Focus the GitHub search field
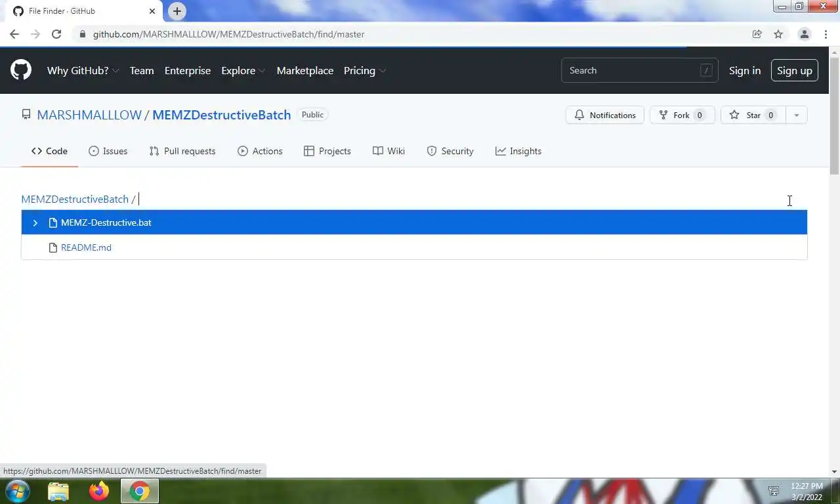 [x=640, y=70]
